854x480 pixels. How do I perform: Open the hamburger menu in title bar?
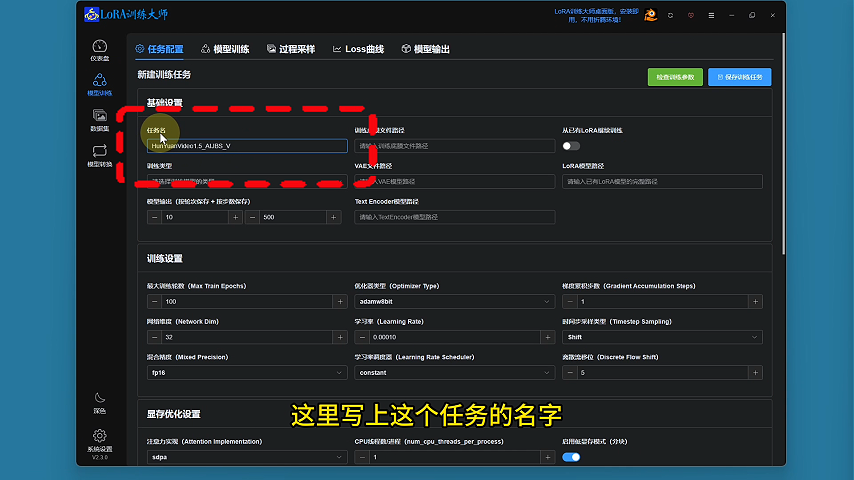(x=711, y=16)
